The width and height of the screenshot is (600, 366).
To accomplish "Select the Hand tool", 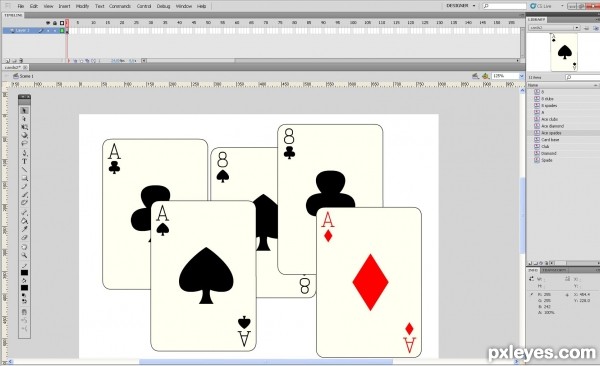I will [x=24, y=247].
